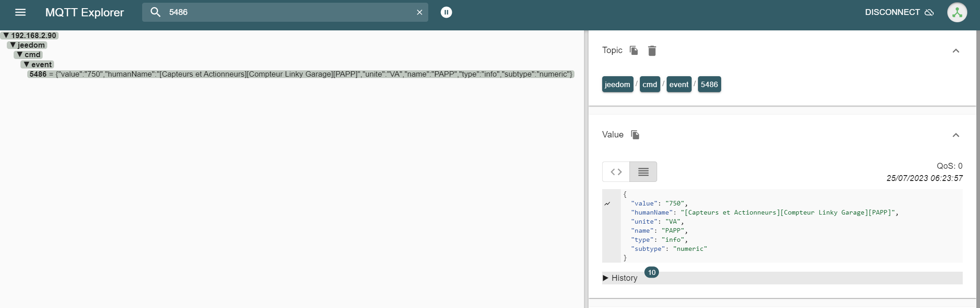Pause topic updates

coord(446,12)
